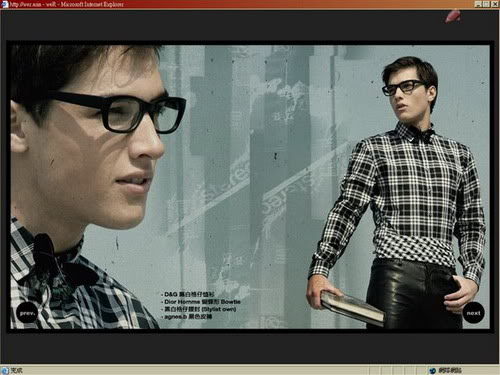This screenshot has width=500, height=375.
Task: Click the internet zone globe icon in status bar
Action: (433, 370)
